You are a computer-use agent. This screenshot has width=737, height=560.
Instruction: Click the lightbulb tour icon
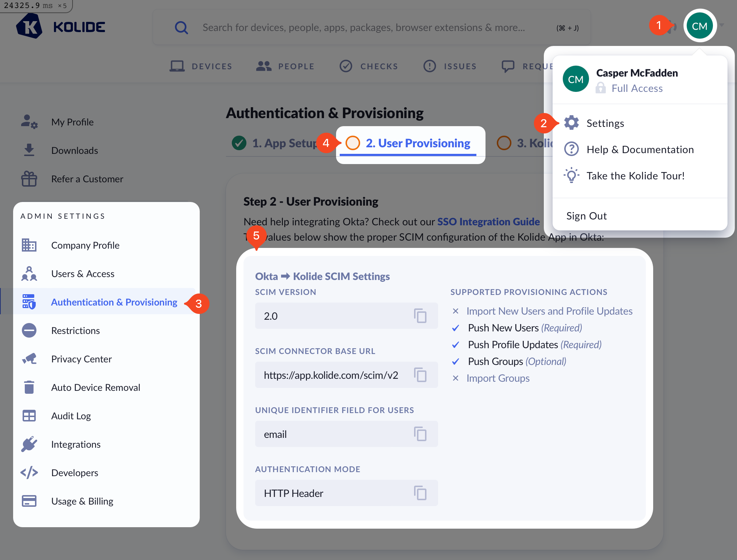pos(571,175)
